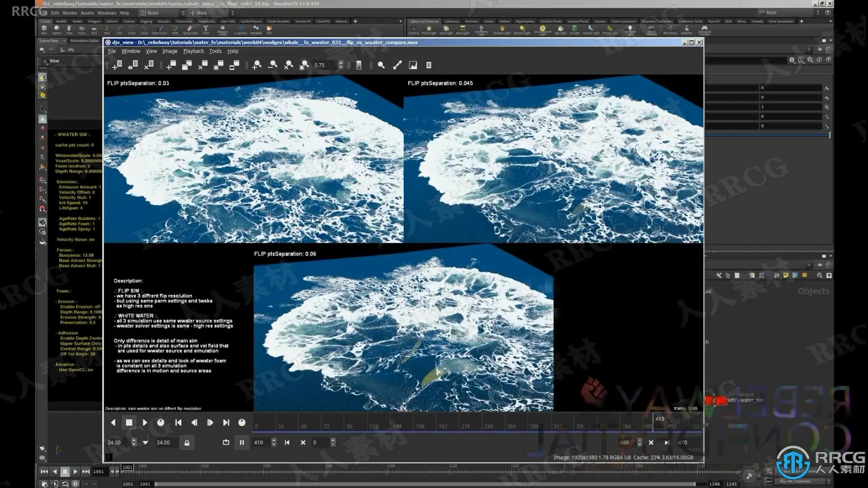868x488 pixels.
Task: Expand the playback speed dropdown arrow
Action: pos(145,443)
